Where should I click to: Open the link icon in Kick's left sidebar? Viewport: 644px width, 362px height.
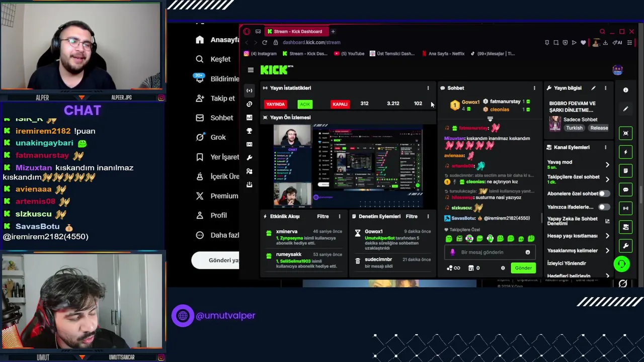pos(249,104)
